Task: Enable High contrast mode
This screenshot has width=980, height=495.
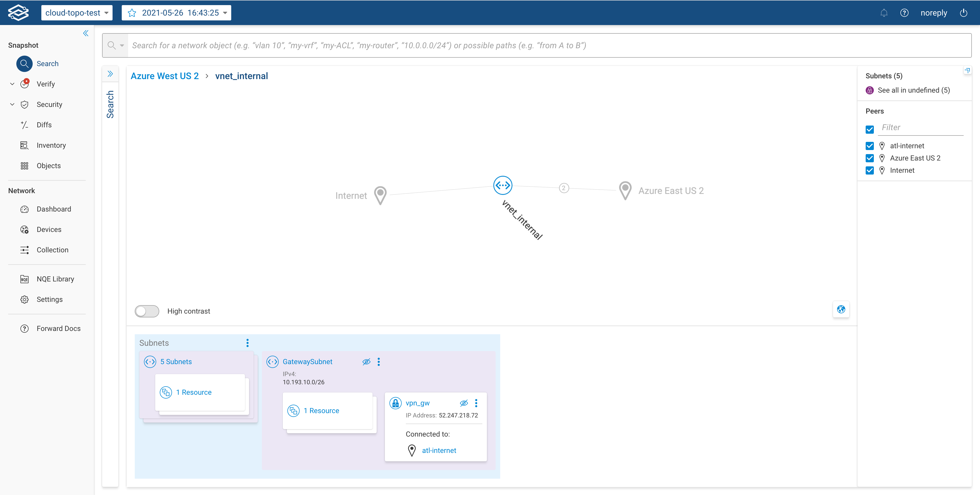Action: [x=147, y=311]
